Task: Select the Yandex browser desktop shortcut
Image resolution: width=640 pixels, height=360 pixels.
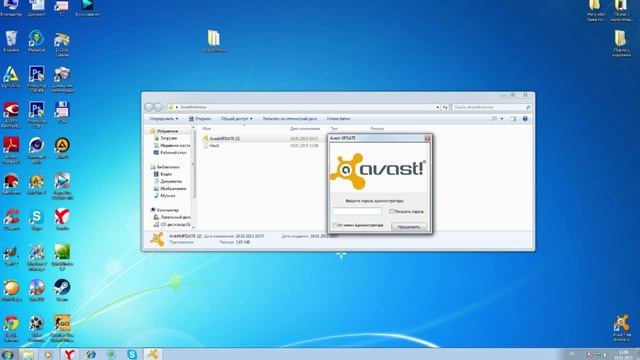Action: point(62,220)
